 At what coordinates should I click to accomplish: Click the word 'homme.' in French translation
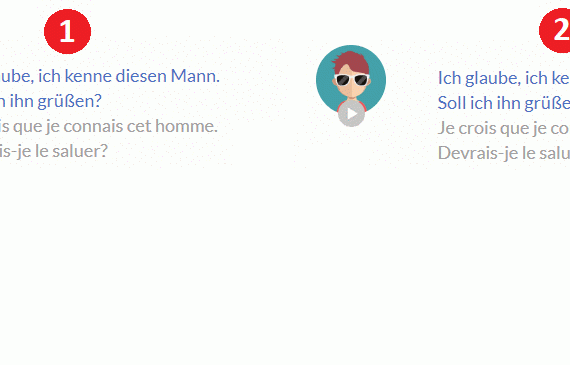[186, 126]
